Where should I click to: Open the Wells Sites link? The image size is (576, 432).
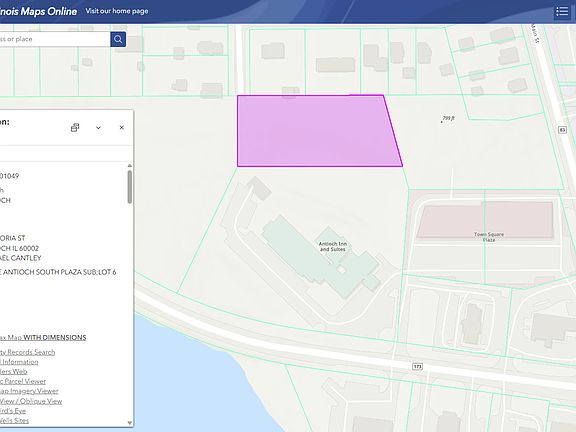(x=14, y=420)
